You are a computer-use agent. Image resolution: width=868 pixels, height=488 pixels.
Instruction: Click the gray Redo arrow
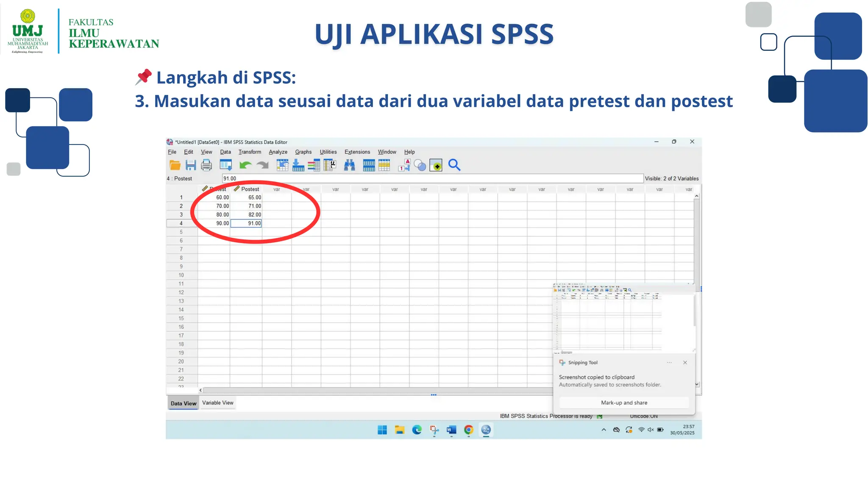[262, 165]
